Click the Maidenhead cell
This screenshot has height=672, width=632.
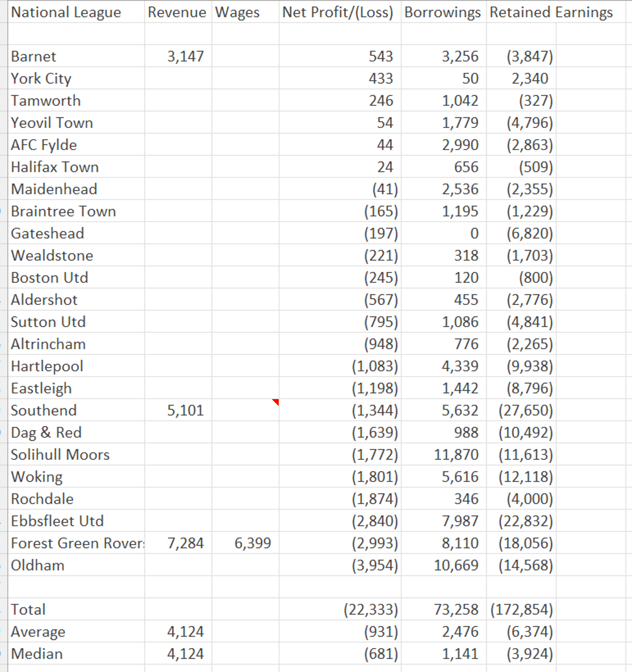(x=77, y=189)
